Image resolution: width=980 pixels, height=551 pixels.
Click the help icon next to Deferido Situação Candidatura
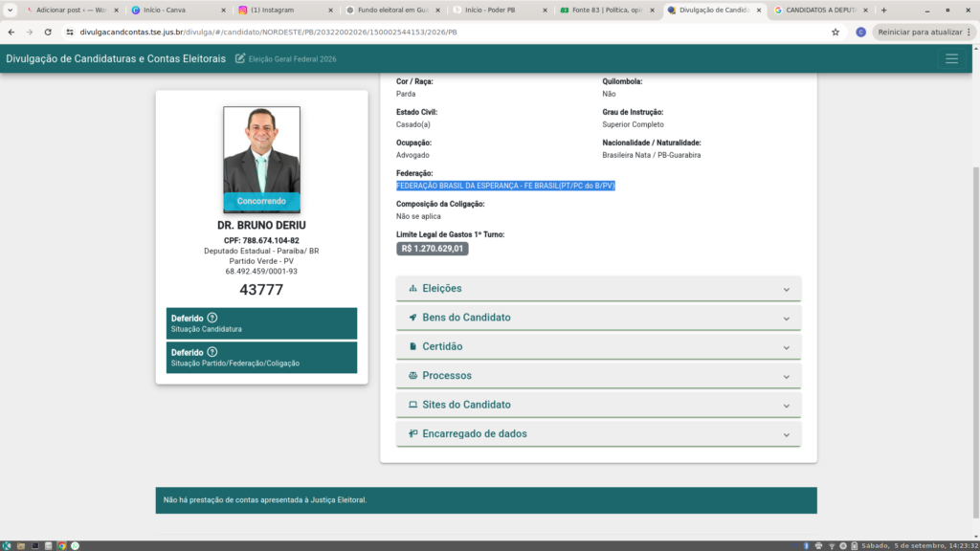coord(212,318)
